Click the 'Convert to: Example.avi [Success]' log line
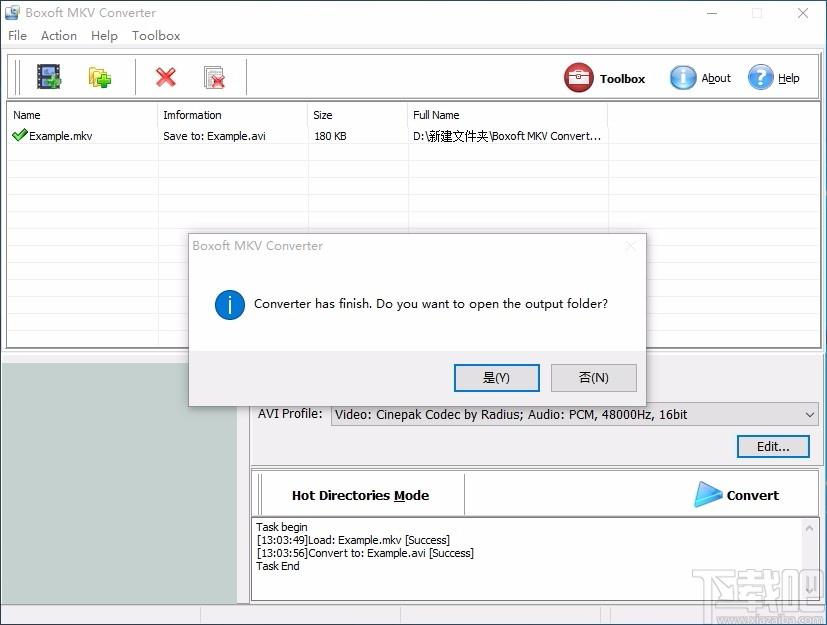Screen dimensions: 827x625 click(x=365, y=553)
